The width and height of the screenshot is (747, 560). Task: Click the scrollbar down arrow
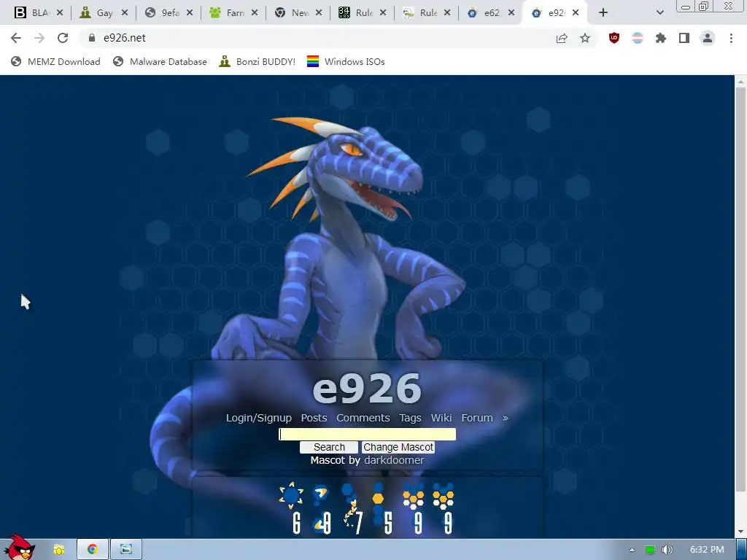(x=740, y=532)
